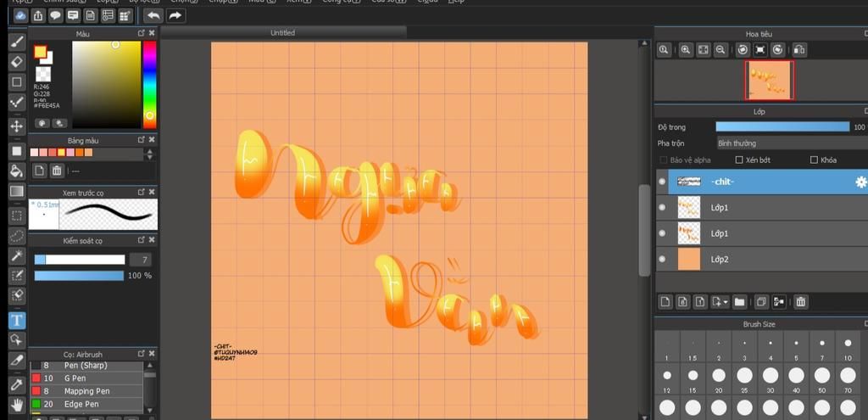Choose brush size 10 preset
The width and height of the screenshot is (868, 420).
[848, 348]
